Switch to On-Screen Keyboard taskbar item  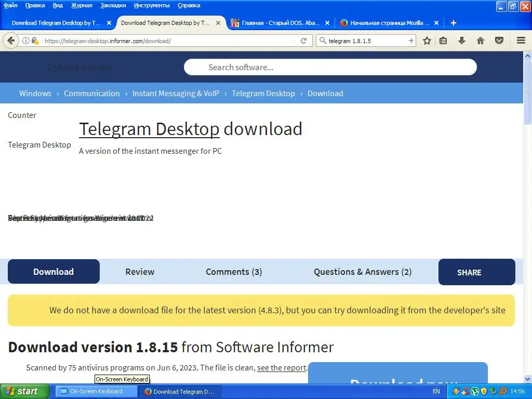point(96,392)
